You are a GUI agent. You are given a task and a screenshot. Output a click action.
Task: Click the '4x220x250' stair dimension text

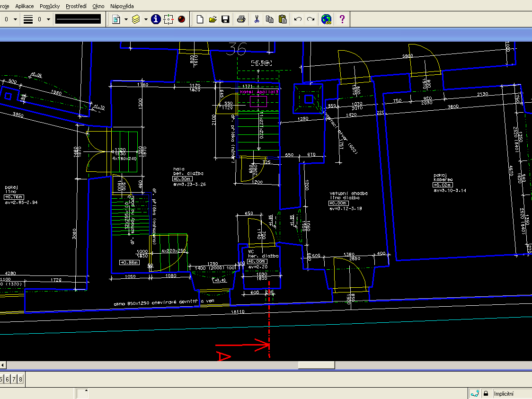point(174,251)
